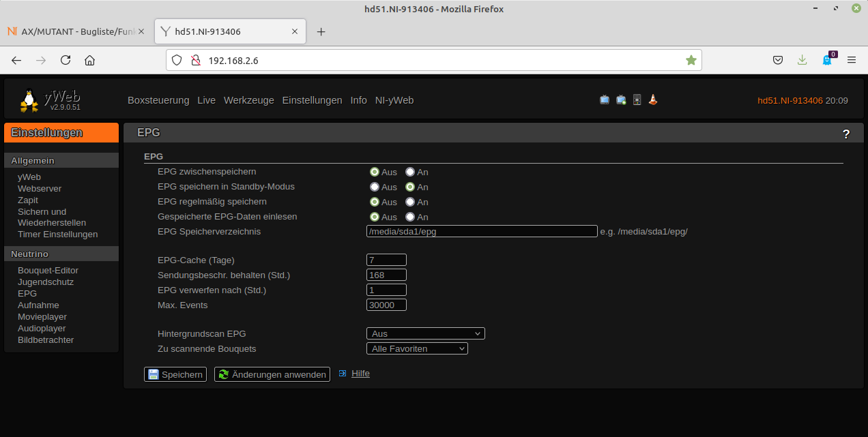Click the help question mark icon
Screen dimensions: 868x437
(x=846, y=134)
